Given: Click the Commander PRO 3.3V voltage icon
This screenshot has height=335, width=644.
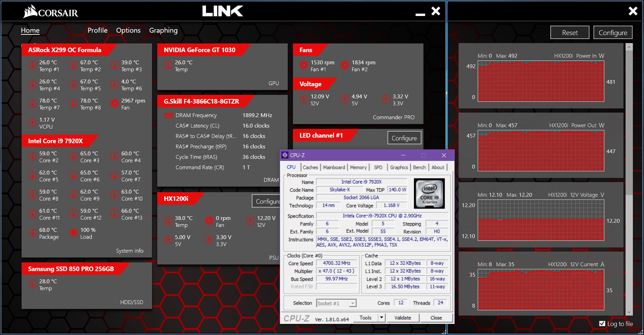Looking at the screenshot, I should point(386,99).
